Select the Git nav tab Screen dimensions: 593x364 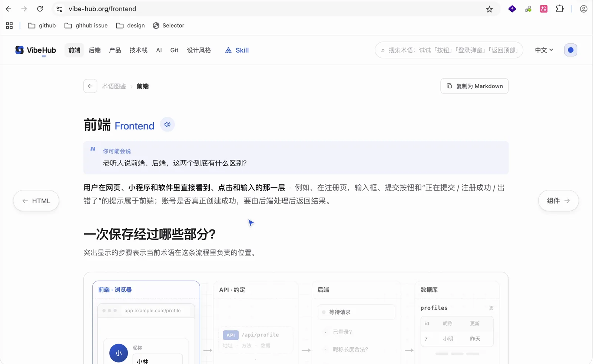click(174, 50)
